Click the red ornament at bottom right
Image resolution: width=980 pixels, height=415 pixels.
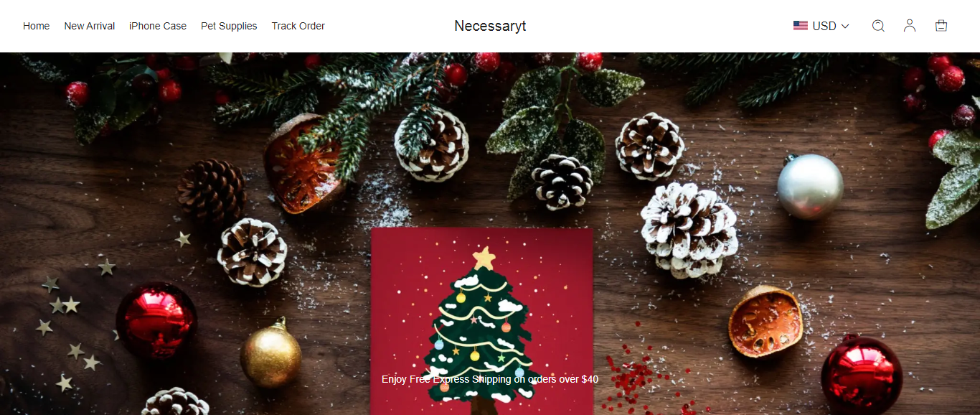[862, 376]
